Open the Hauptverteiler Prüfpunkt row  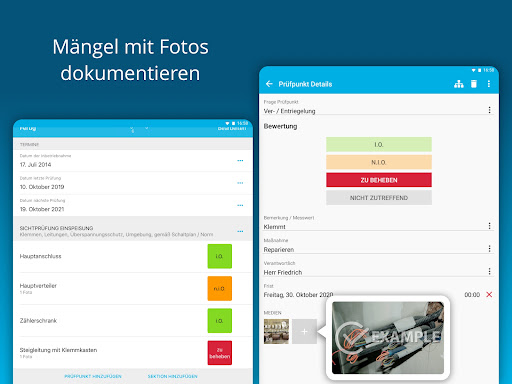pos(133,288)
